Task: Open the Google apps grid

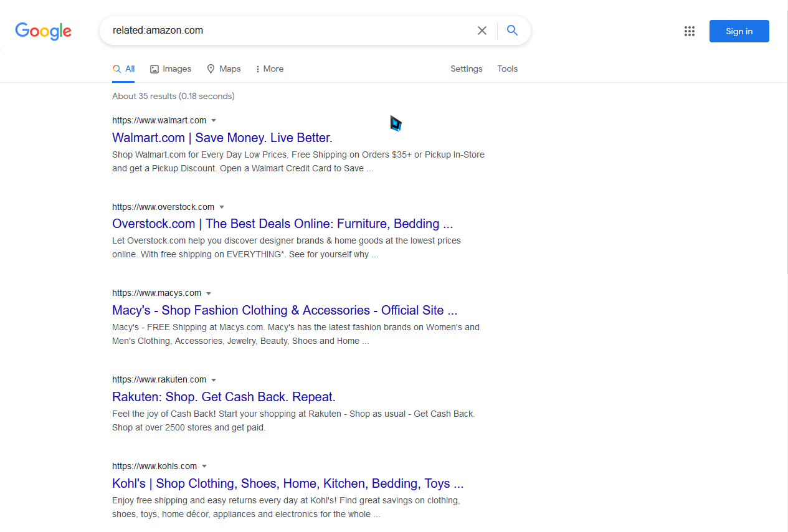Action: [689, 31]
